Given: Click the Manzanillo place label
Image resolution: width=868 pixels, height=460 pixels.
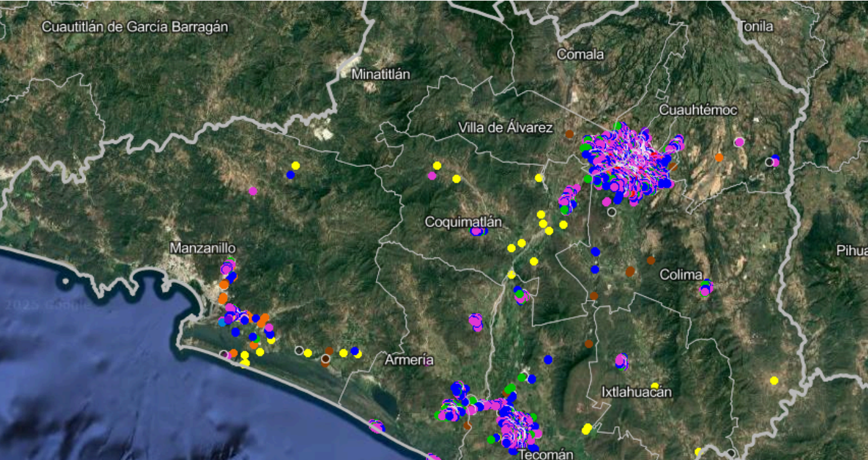Looking at the screenshot, I should tap(203, 248).
